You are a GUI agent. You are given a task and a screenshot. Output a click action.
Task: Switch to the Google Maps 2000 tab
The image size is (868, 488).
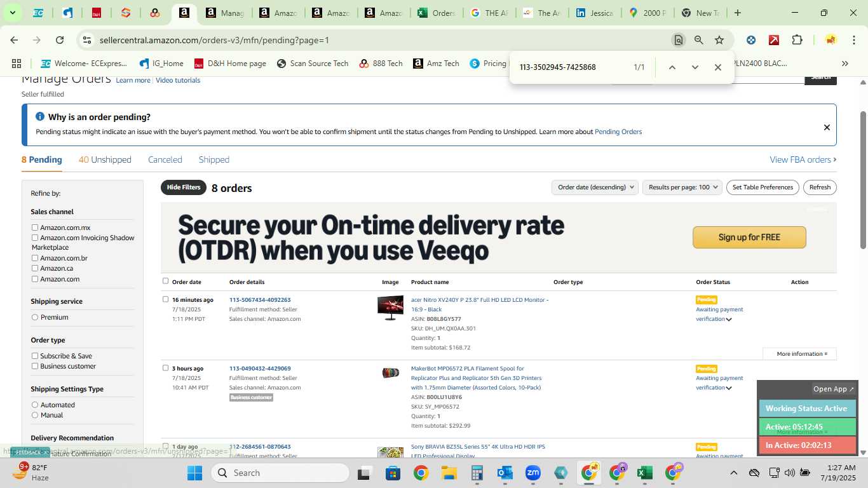click(x=648, y=13)
